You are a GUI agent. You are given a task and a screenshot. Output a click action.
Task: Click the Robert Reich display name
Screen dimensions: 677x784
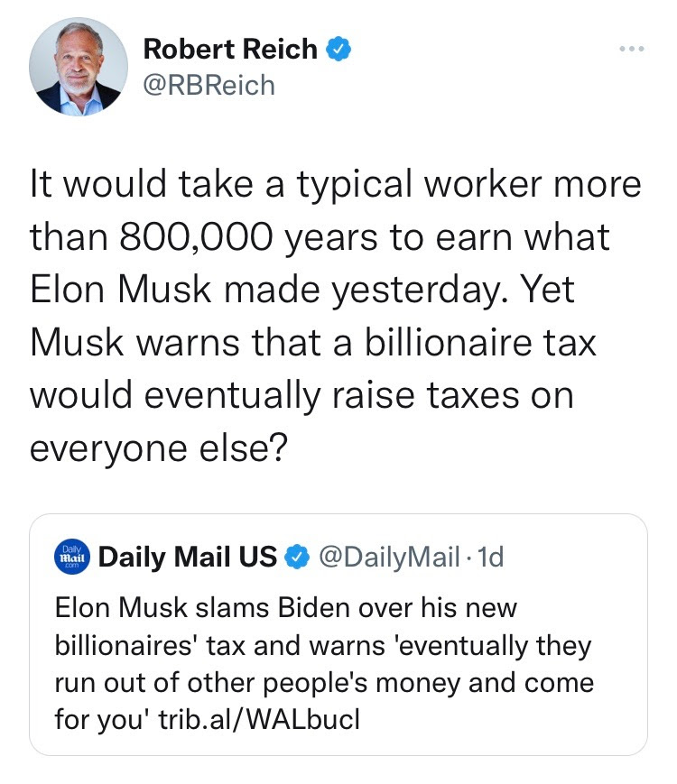(230, 50)
